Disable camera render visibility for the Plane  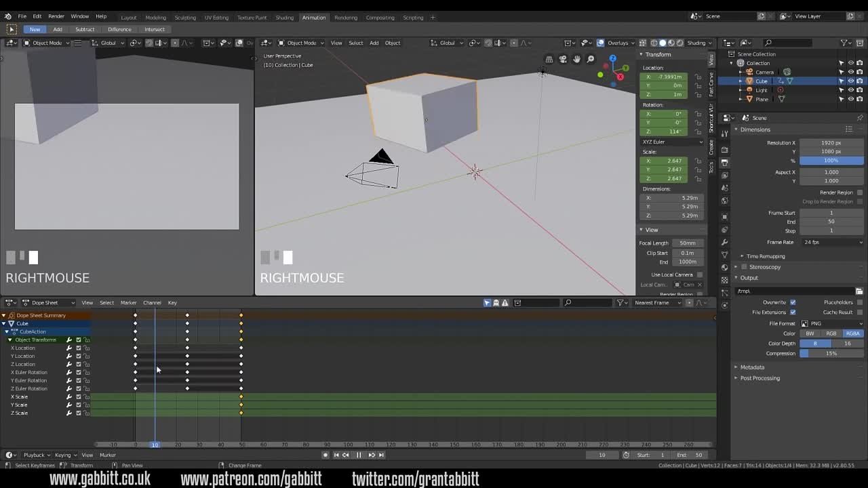pos(859,98)
